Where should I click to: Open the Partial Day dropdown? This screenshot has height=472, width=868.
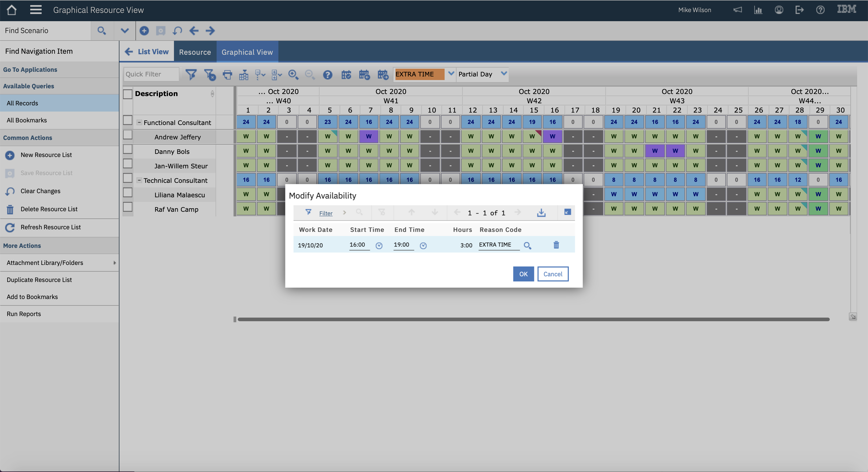pyautogui.click(x=504, y=74)
